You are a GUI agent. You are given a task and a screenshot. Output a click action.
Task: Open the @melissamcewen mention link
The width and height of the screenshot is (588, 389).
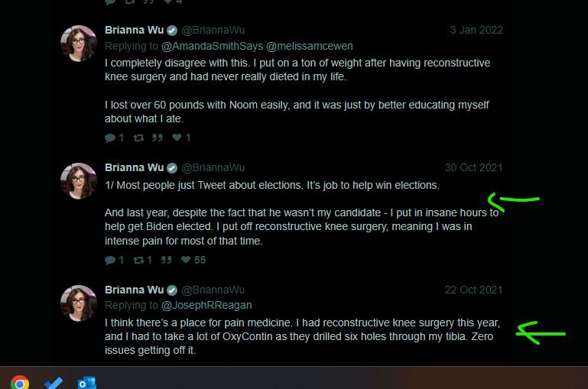pyautogui.click(x=310, y=46)
